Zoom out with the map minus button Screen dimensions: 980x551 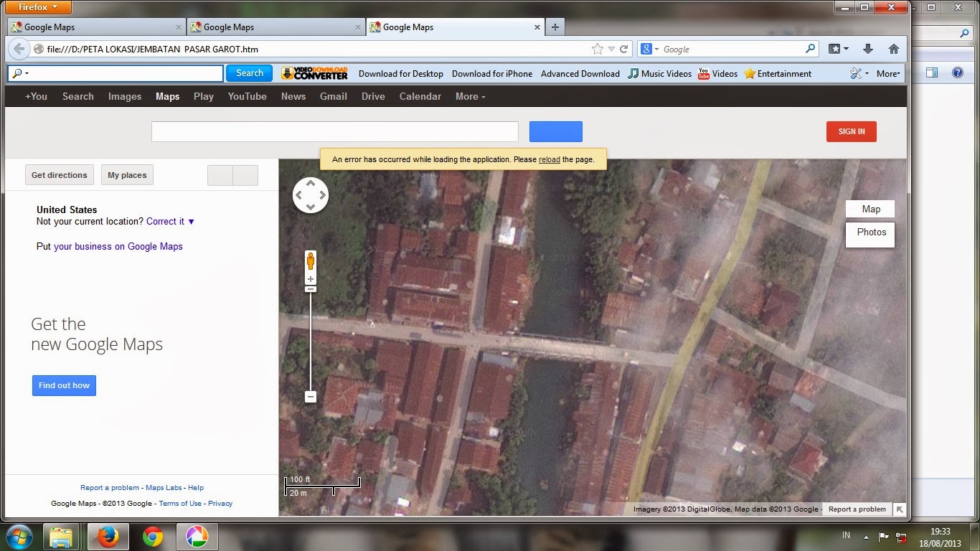tap(311, 396)
